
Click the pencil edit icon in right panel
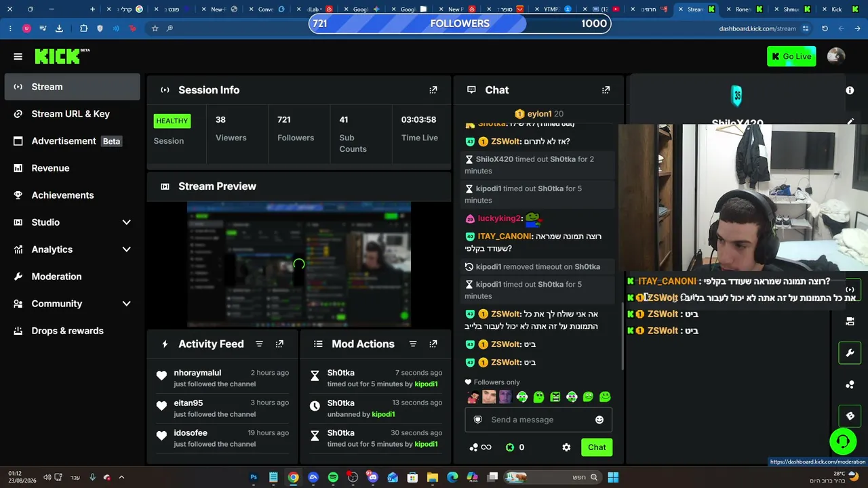point(850,122)
